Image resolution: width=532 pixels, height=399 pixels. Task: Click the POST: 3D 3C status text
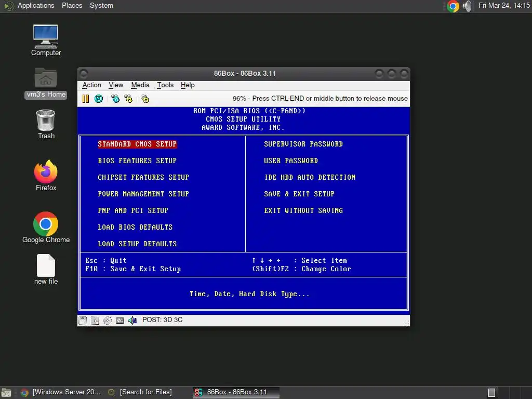click(162, 320)
